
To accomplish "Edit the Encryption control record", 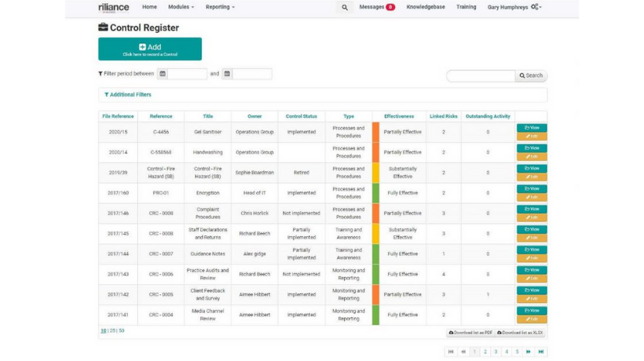I will tap(532, 197).
